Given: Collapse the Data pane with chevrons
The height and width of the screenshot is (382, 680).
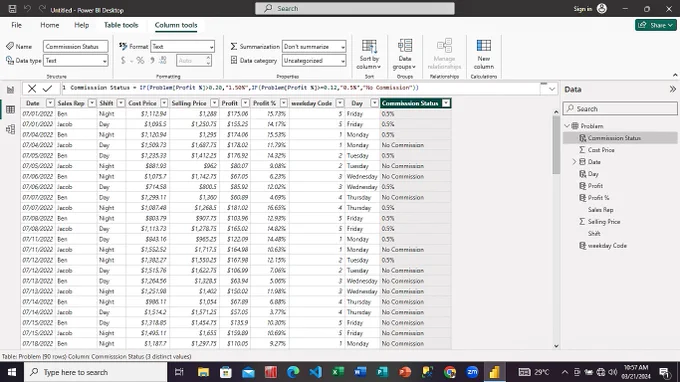Looking at the screenshot, I should pyautogui.click(x=672, y=89).
